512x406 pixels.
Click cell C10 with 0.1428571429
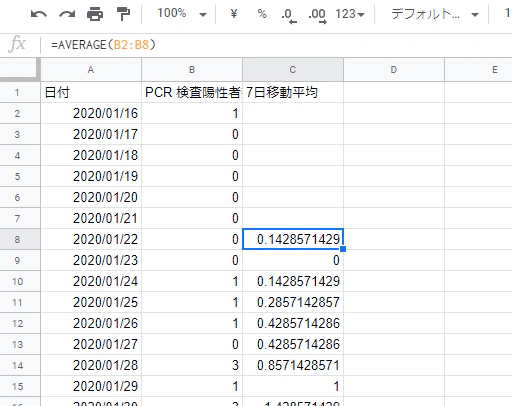(x=293, y=281)
